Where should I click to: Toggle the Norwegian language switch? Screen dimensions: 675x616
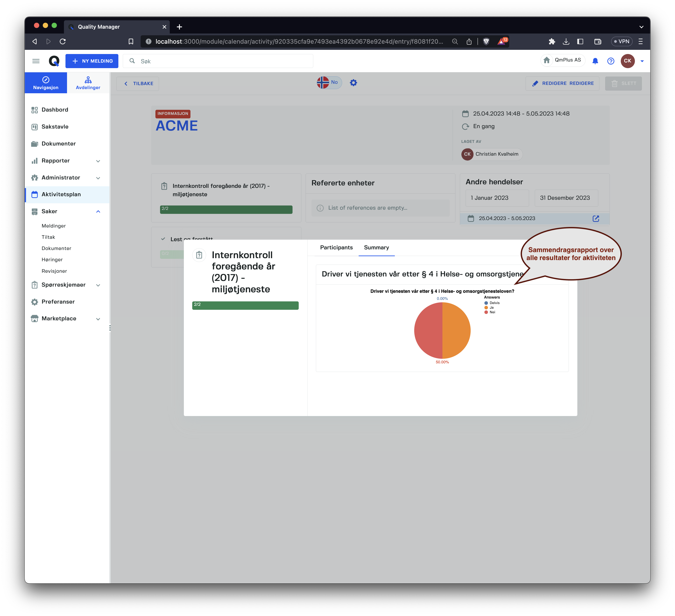tap(329, 82)
